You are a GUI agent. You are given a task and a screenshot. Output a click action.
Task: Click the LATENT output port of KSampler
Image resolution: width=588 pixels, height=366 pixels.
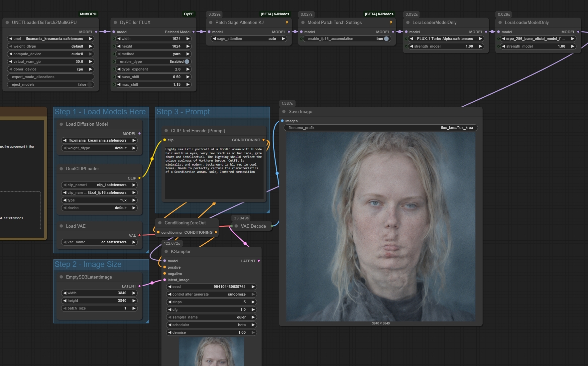(259, 261)
